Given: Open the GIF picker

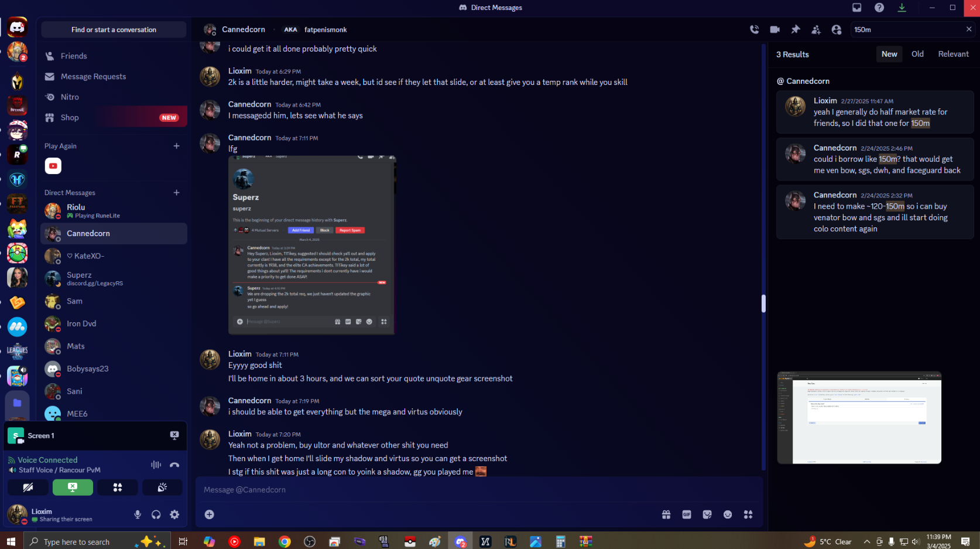Looking at the screenshot, I should (x=687, y=514).
